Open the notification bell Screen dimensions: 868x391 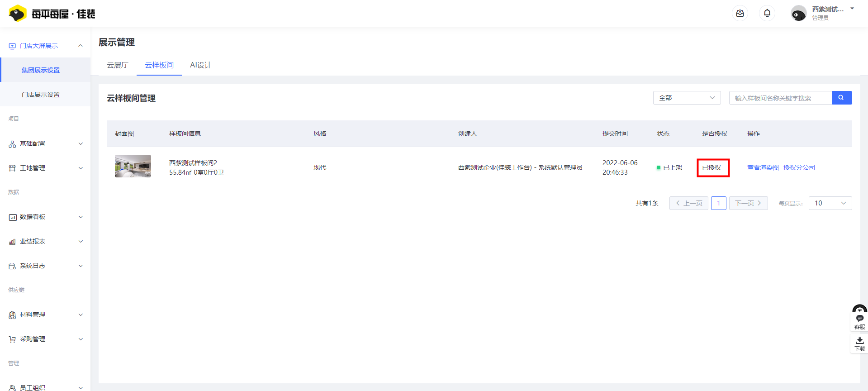[x=767, y=13]
